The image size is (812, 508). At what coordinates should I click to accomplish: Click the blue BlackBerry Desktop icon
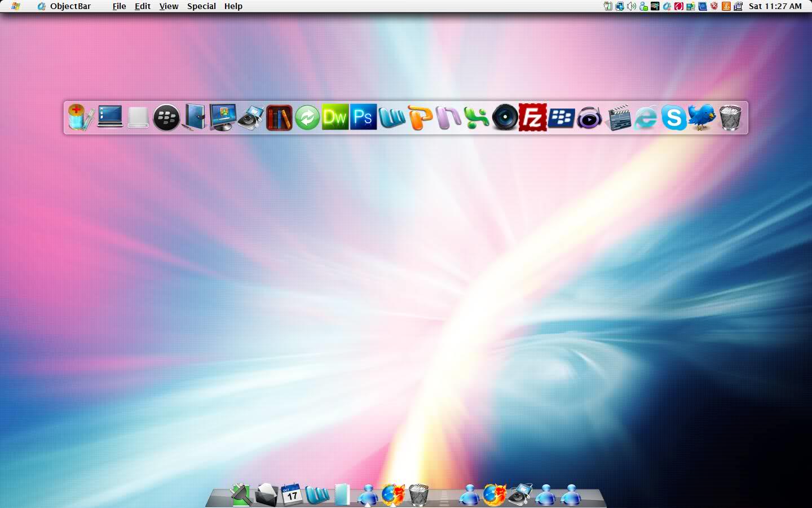pyautogui.click(x=561, y=117)
